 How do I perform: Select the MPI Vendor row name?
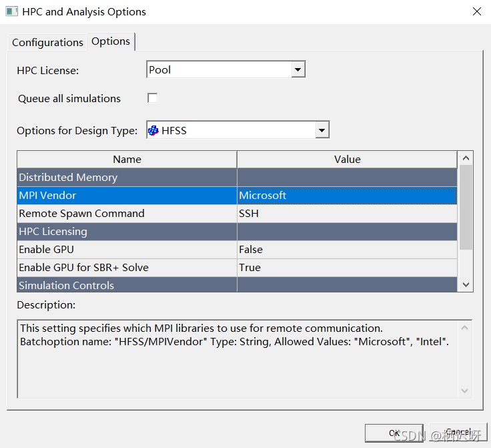127,196
